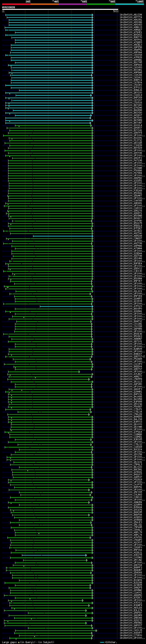Click the query end position 503
146x644 pixels.
click(115, 11)
